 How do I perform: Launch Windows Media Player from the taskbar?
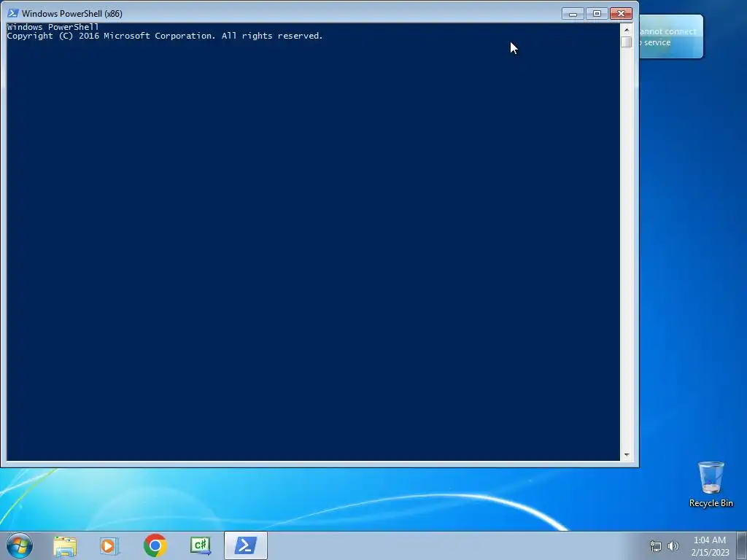click(109, 546)
